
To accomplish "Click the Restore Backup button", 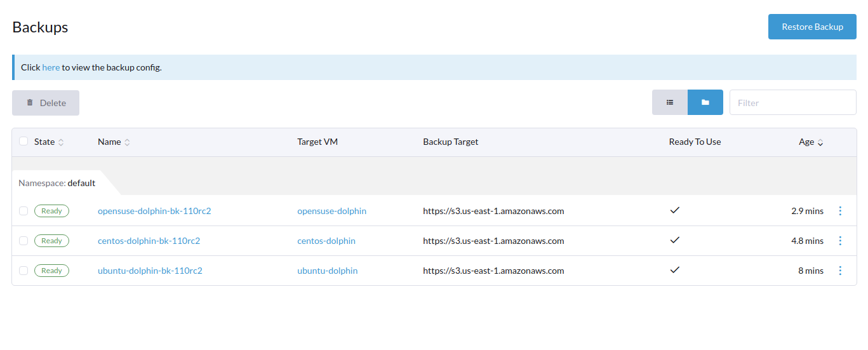I will pyautogui.click(x=812, y=27).
